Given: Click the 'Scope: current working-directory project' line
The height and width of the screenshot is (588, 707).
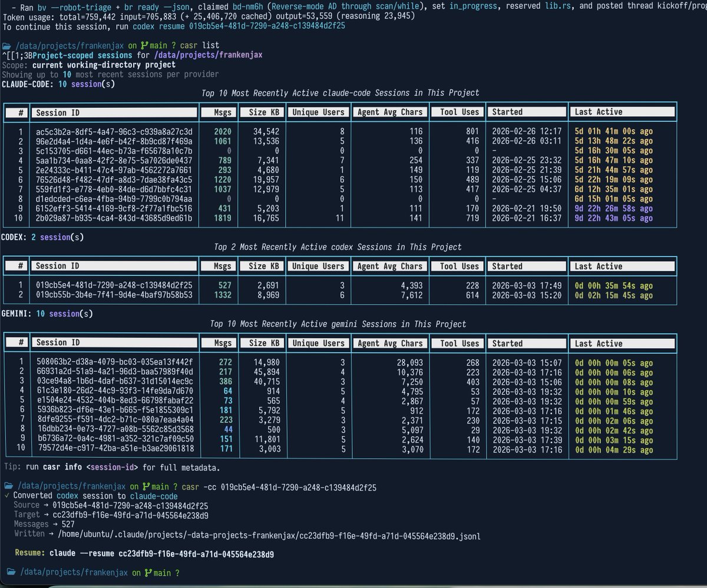Looking at the screenshot, I should tap(88, 64).
